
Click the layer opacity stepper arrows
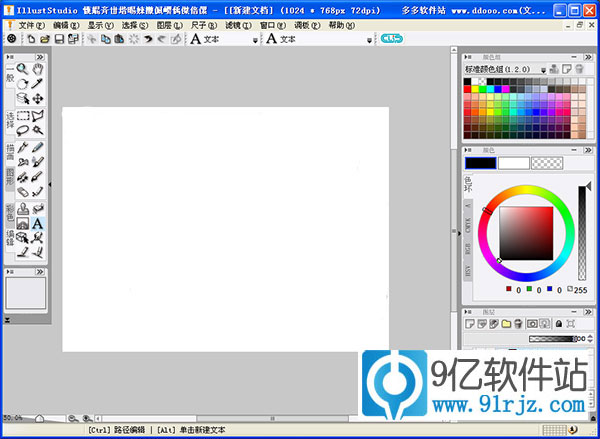pos(590,338)
